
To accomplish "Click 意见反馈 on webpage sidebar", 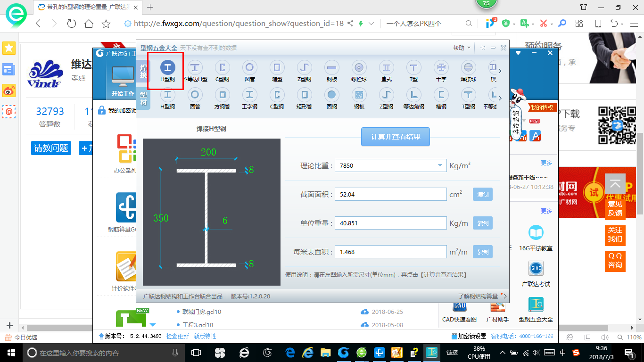I will point(615,208).
